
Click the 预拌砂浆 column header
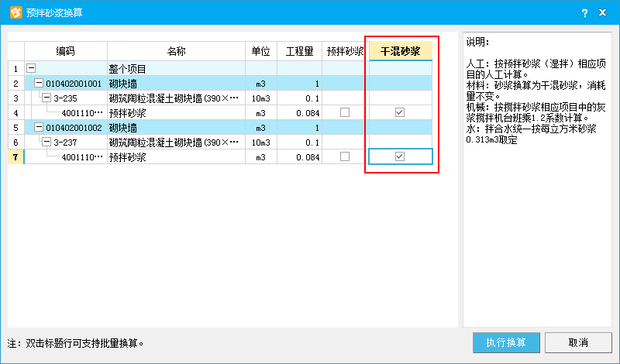pos(345,51)
